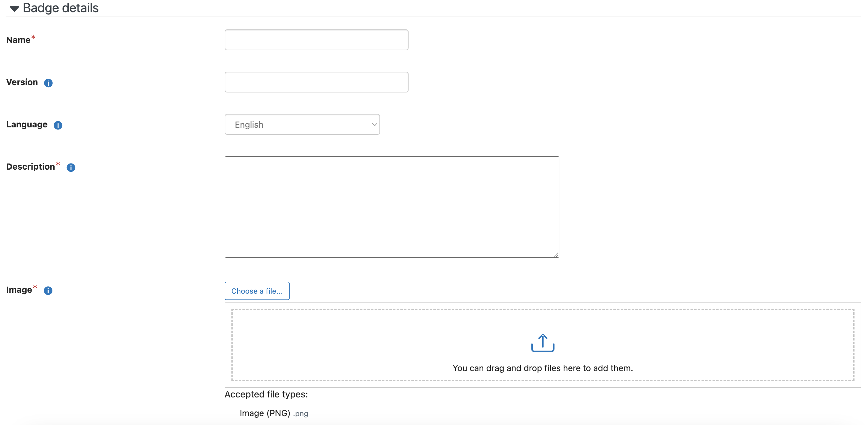Click the Description field label
This screenshot has width=868, height=425.
[x=31, y=167]
